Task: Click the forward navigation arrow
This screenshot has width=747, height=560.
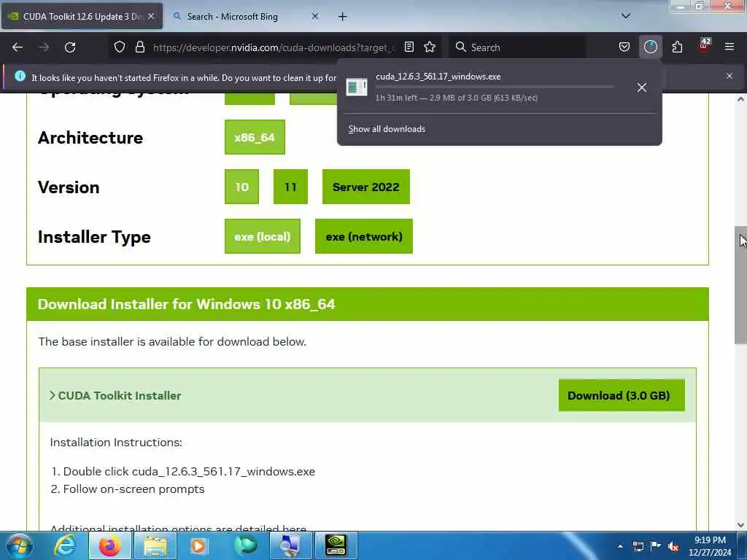Action: (x=44, y=47)
